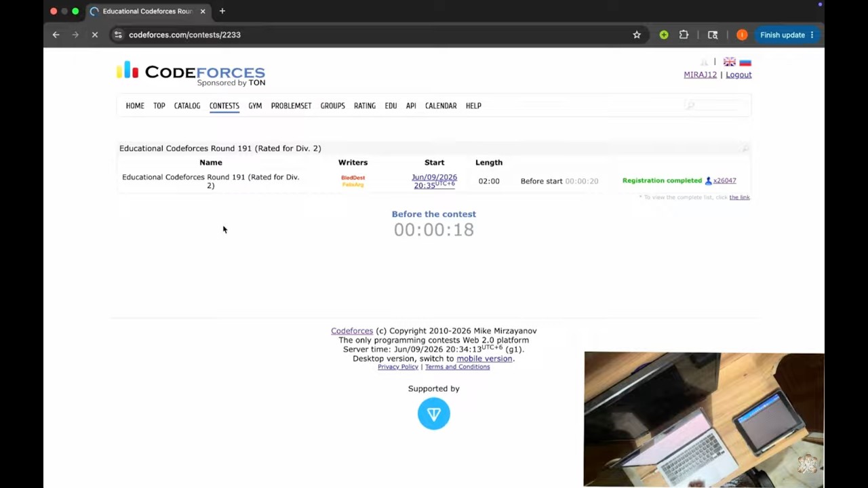This screenshot has height=488, width=868.
Task: Open the CATALOG menu item
Action: 187,106
